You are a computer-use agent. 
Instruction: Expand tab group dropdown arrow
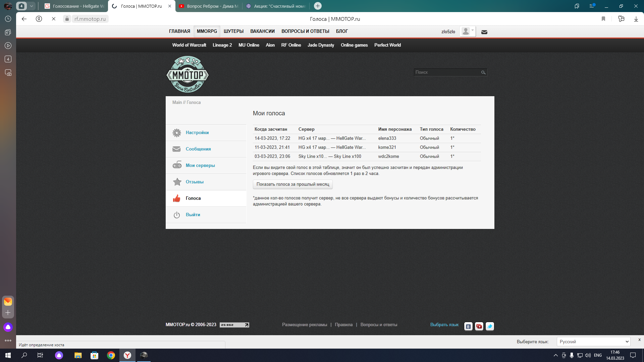coord(31,6)
